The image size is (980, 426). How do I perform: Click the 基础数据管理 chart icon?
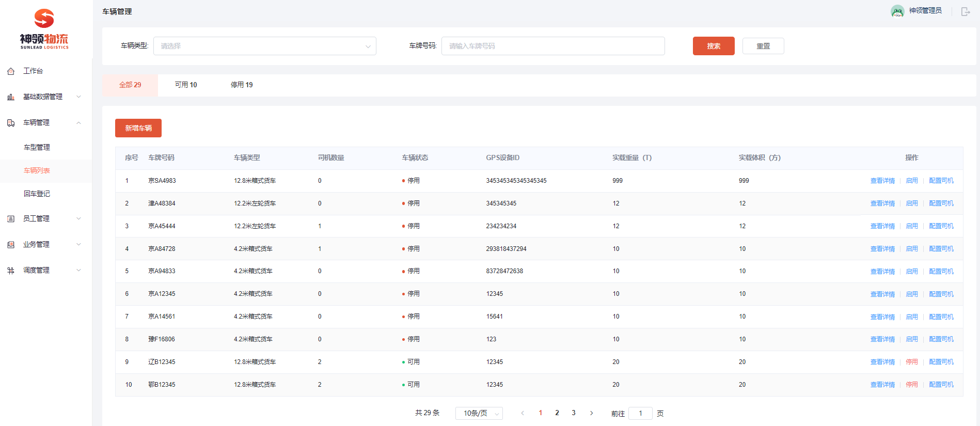(x=11, y=97)
